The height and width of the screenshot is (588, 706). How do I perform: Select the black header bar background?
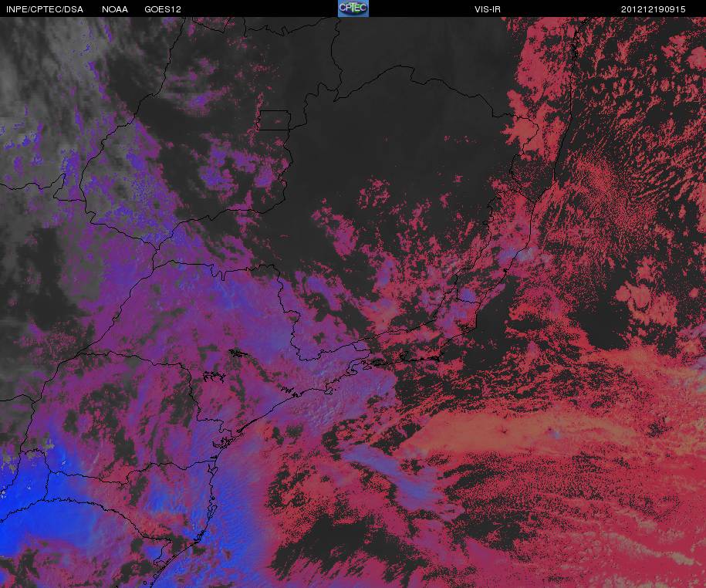(x=353, y=8)
